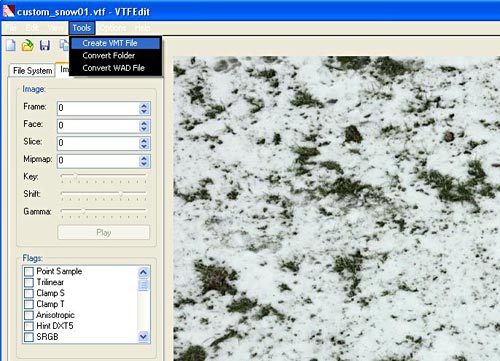The image size is (500, 361).
Task: Click the Open file folder icon
Action: (28, 45)
